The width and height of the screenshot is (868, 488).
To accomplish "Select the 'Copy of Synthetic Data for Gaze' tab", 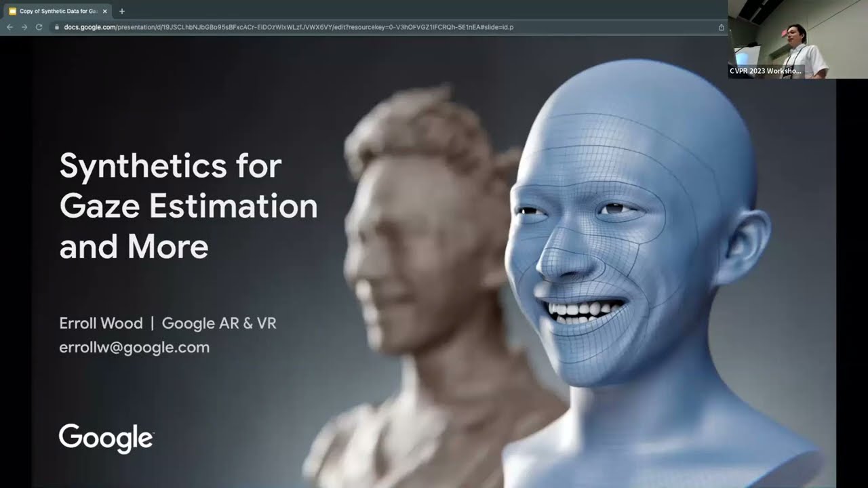I will [58, 12].
